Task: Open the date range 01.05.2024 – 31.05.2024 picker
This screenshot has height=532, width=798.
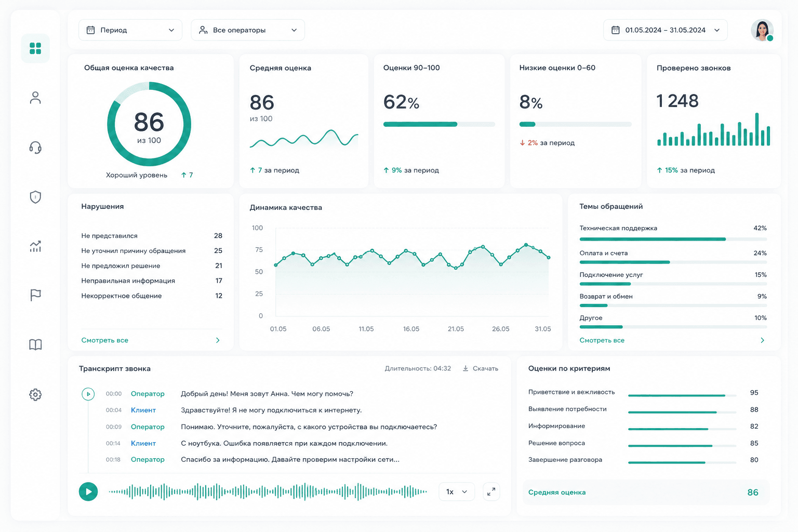Action: (666, 30)
